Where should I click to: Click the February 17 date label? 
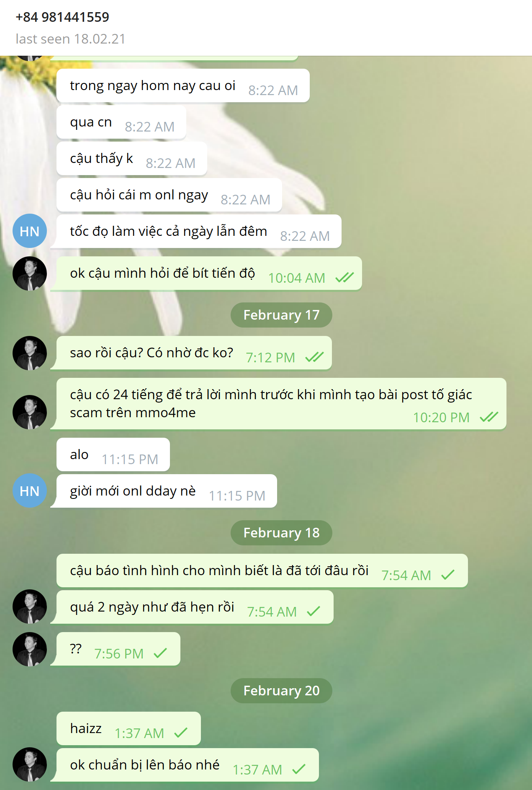281,315
